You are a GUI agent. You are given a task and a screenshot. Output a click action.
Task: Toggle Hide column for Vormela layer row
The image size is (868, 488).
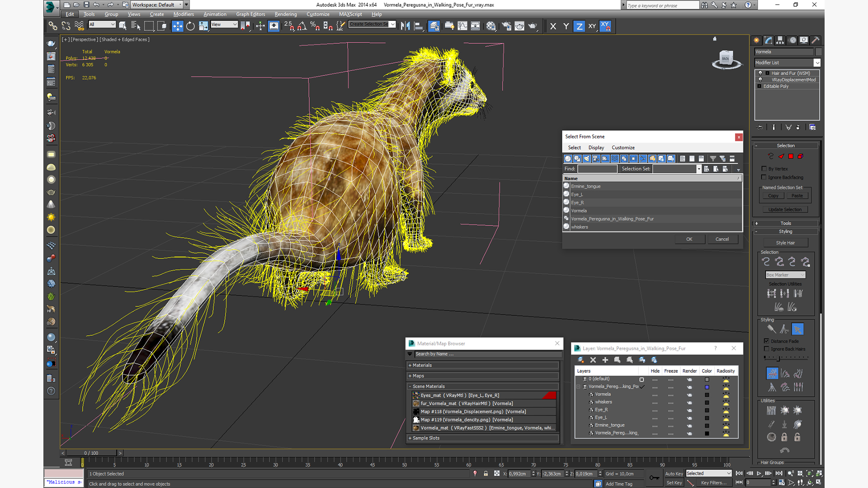point(655,395)
